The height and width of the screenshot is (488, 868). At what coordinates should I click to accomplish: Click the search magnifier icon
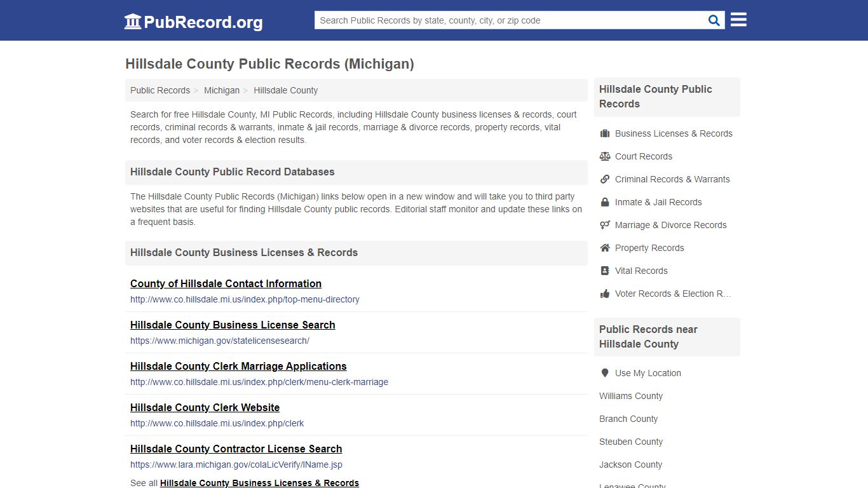pyautogui.click(x=714, y=20)
